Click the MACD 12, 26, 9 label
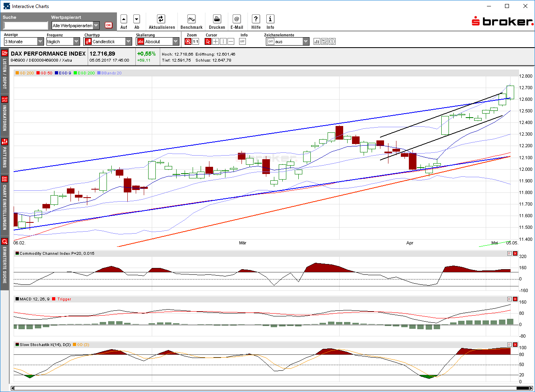Screen dimensions: 535x392 point(35,299)
